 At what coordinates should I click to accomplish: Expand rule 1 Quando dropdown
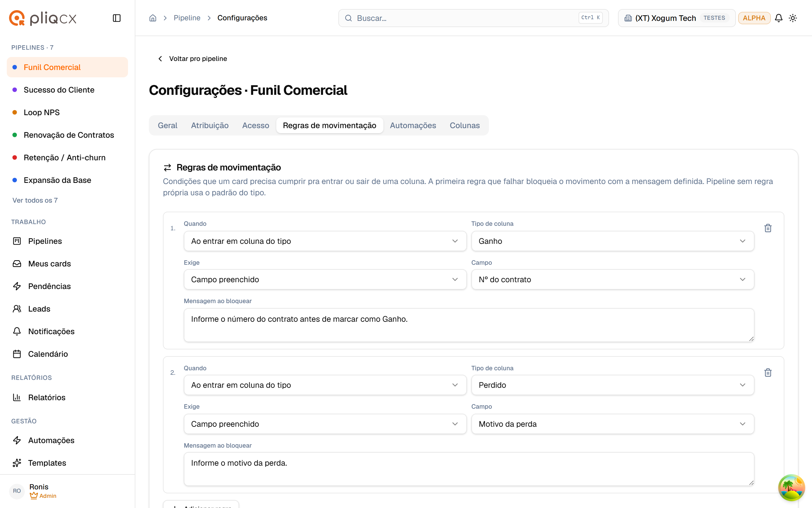(325, 241)
